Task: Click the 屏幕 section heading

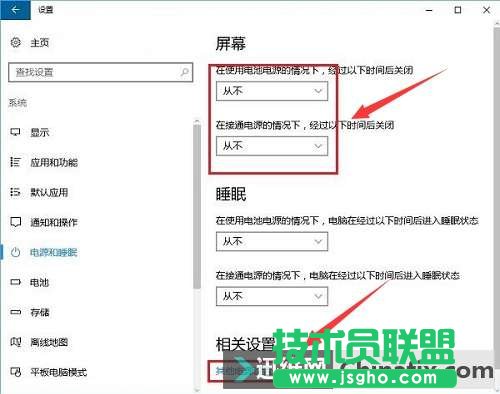Action: point(231,44)
